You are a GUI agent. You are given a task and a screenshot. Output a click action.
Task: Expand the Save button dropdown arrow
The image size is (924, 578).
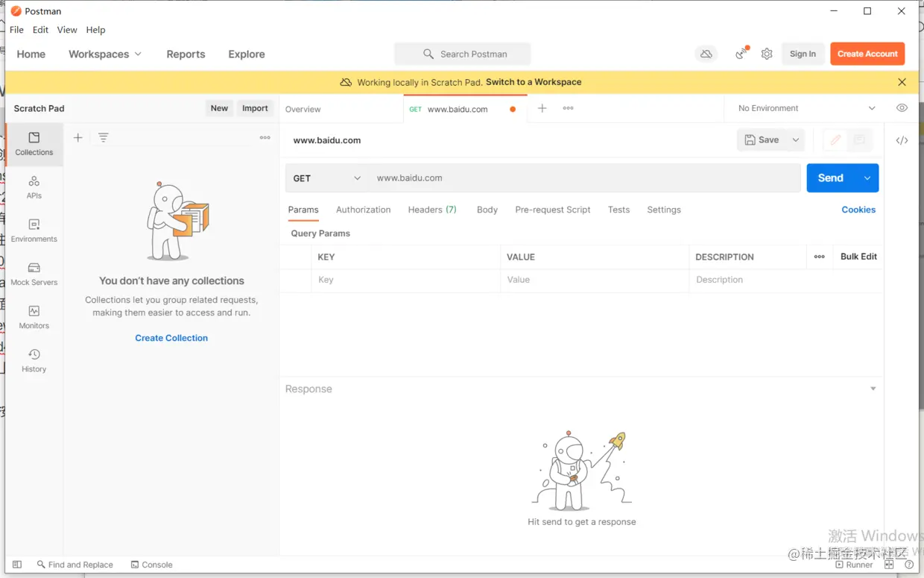click(x=796, y=140)
